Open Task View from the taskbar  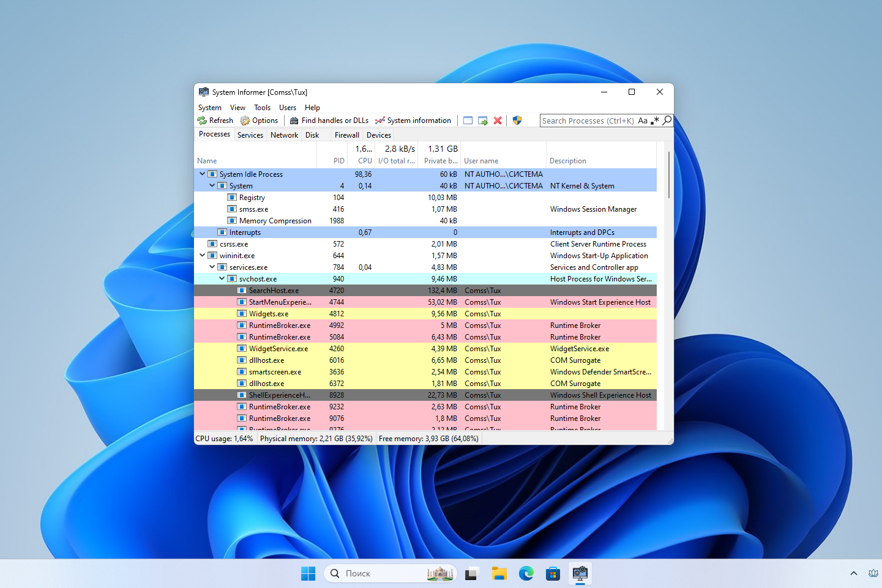(x=471, y=573)
